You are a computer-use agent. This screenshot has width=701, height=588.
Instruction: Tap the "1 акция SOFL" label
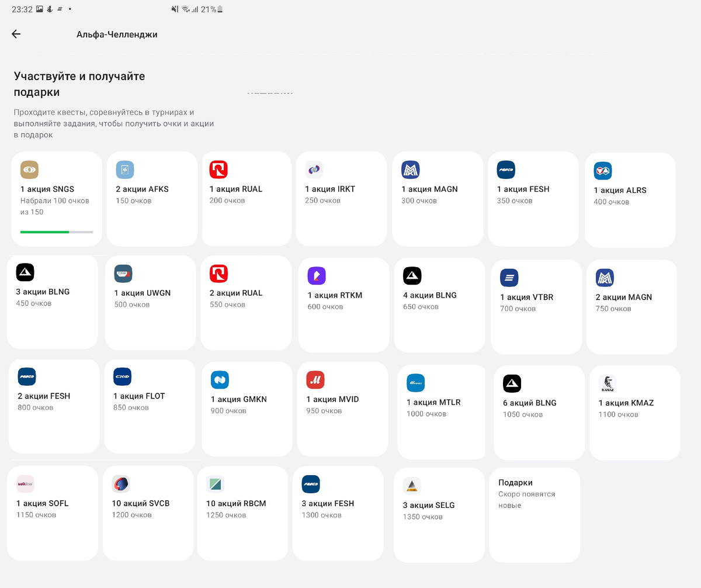tap(43, 503)
